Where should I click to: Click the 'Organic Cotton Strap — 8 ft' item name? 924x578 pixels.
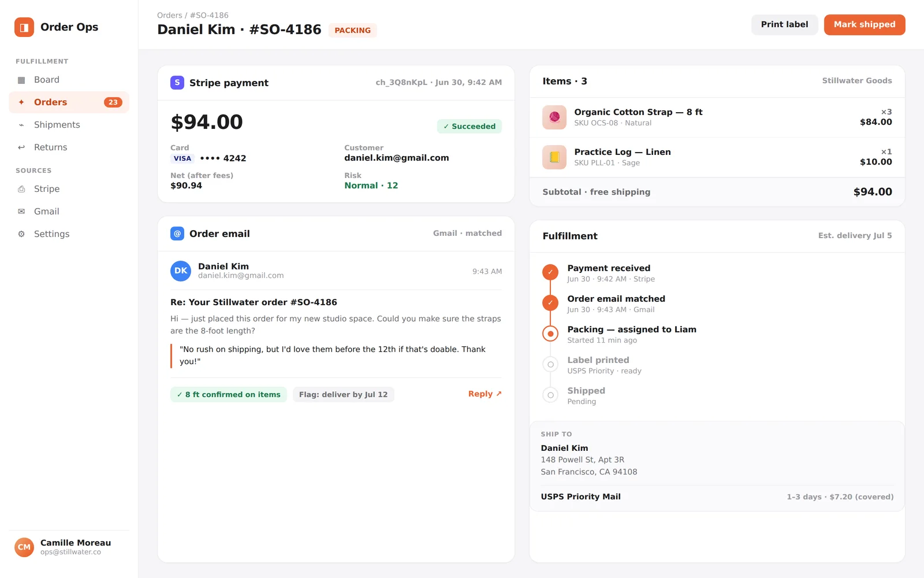click(638, 112)
